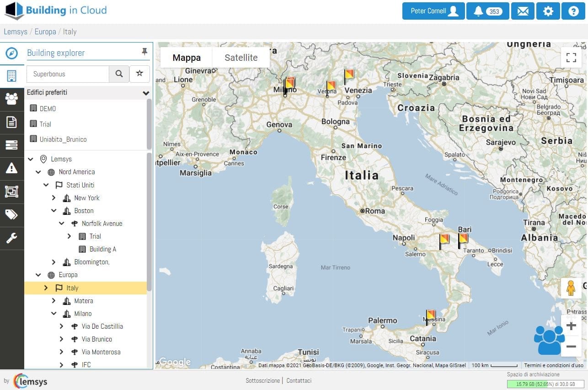This screenshot has height=390, width=588.
Task: Switch to Mappa map view
Action: tap(187, 58)
